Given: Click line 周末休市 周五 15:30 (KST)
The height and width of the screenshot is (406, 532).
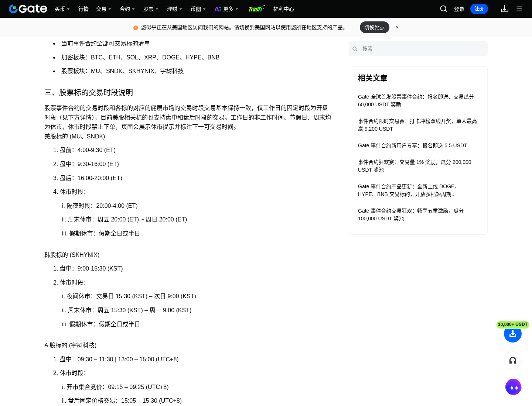Looking at the screenshot, I should (130, 310).
